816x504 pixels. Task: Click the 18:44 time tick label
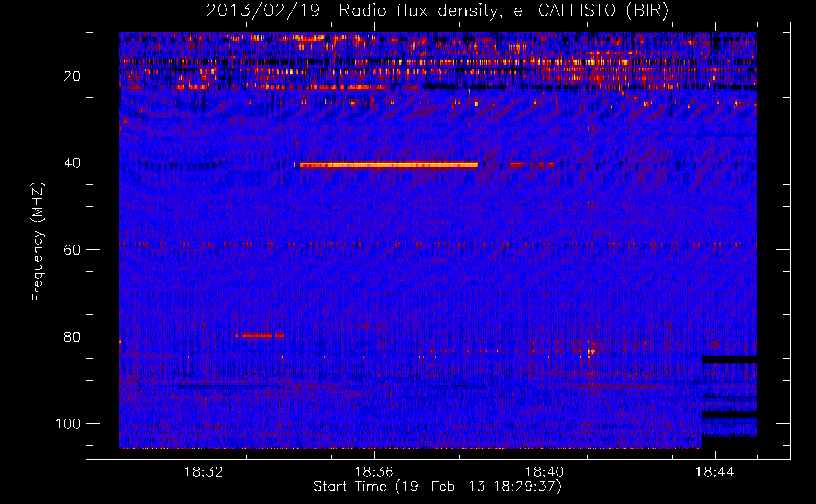point(715,472)
